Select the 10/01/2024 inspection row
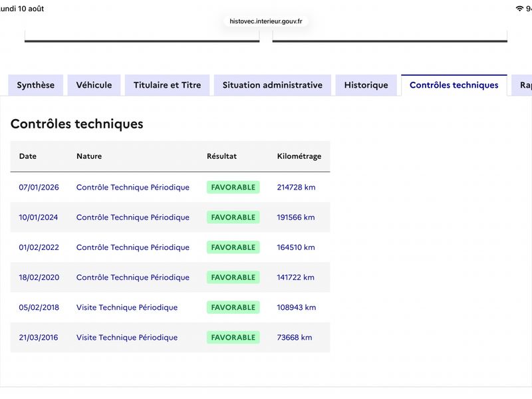Image resolution: width=532 pixels, height=399 pixels. [x=170, y=217]
